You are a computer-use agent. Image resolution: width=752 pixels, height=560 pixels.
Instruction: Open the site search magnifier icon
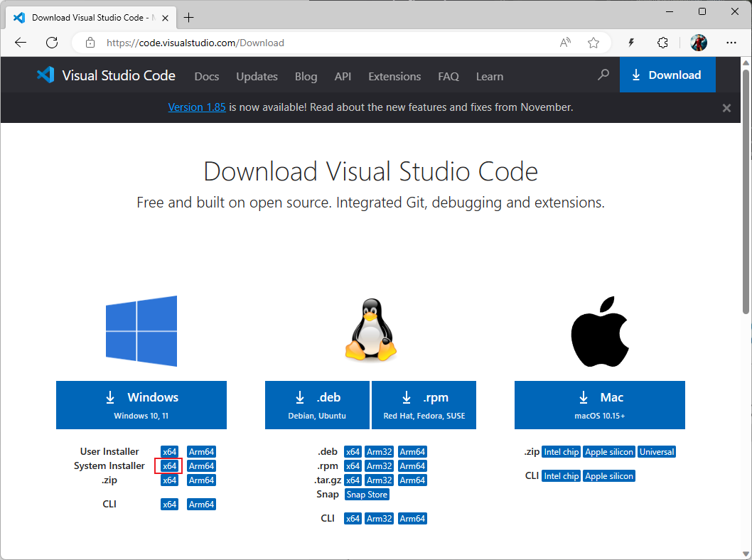point(603,75)
